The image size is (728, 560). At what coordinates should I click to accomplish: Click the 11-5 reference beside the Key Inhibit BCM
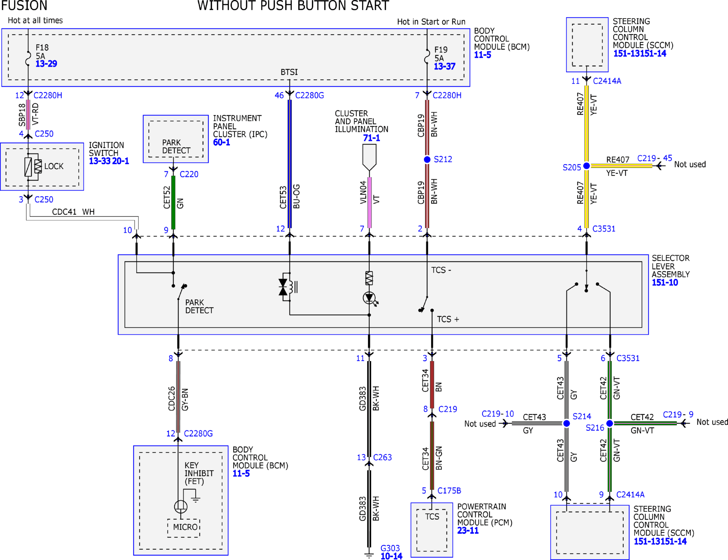(x=241, y=474)
